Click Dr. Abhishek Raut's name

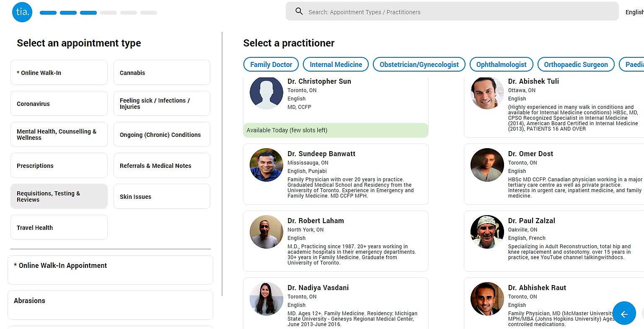[x=537, y=288]
